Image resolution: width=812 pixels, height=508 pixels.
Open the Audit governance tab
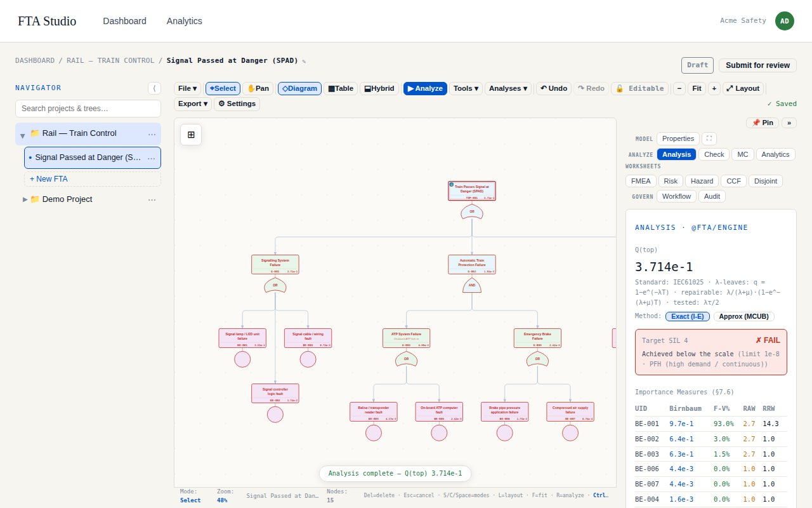click(712, 196)
